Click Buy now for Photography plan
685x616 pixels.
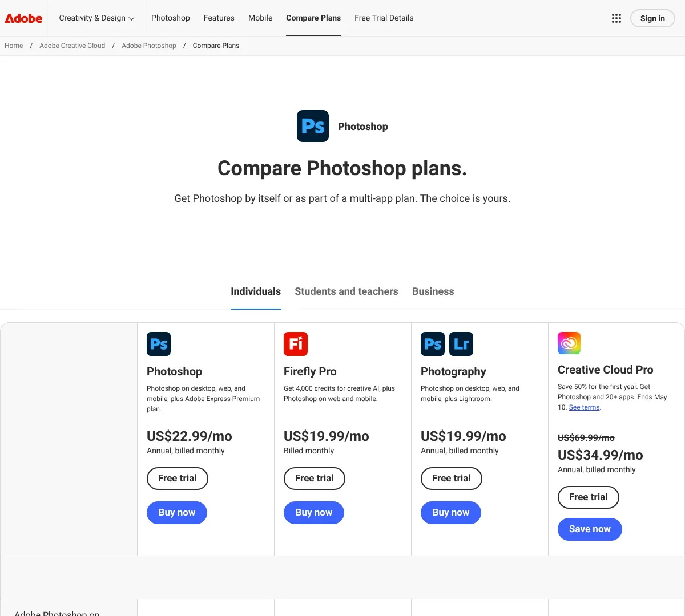(x=451, y=513)
